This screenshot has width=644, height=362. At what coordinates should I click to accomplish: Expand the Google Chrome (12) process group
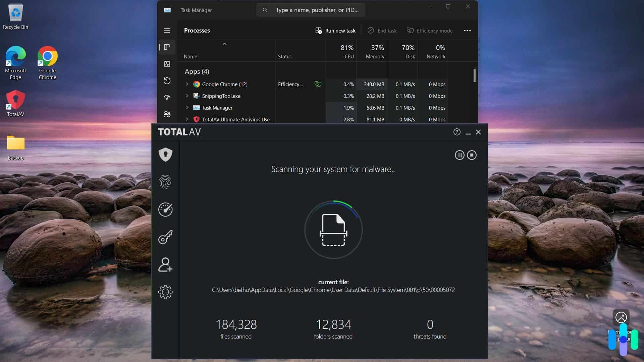(187, 84)
